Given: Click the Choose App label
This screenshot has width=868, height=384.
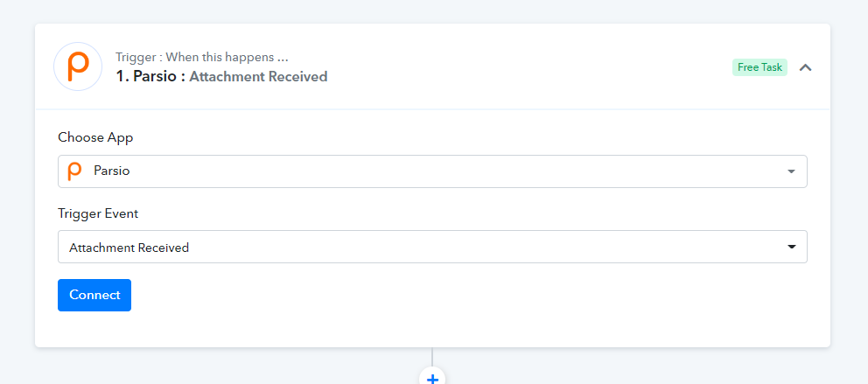Looking at the screenshot, I should [x=95, y=138].
